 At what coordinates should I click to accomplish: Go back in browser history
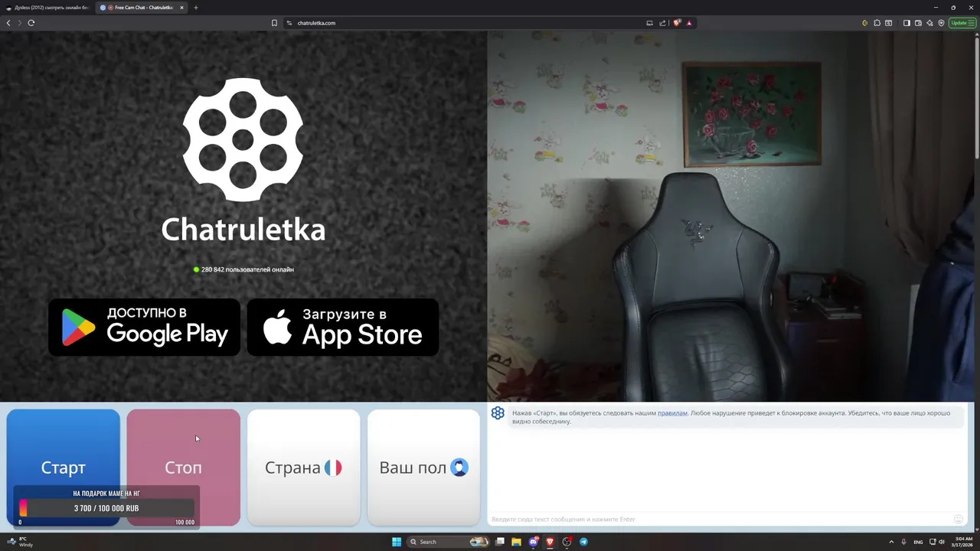tap(8, 23)
